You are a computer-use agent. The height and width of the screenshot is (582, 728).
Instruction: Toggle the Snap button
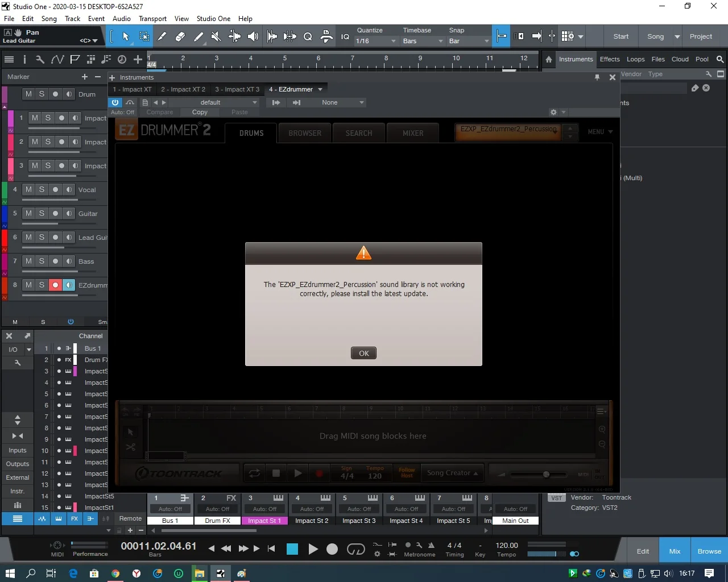501,36
